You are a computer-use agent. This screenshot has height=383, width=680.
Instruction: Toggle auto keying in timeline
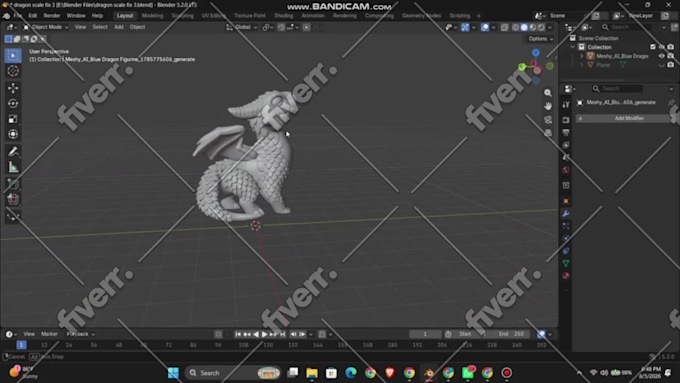tap(218, 334)
